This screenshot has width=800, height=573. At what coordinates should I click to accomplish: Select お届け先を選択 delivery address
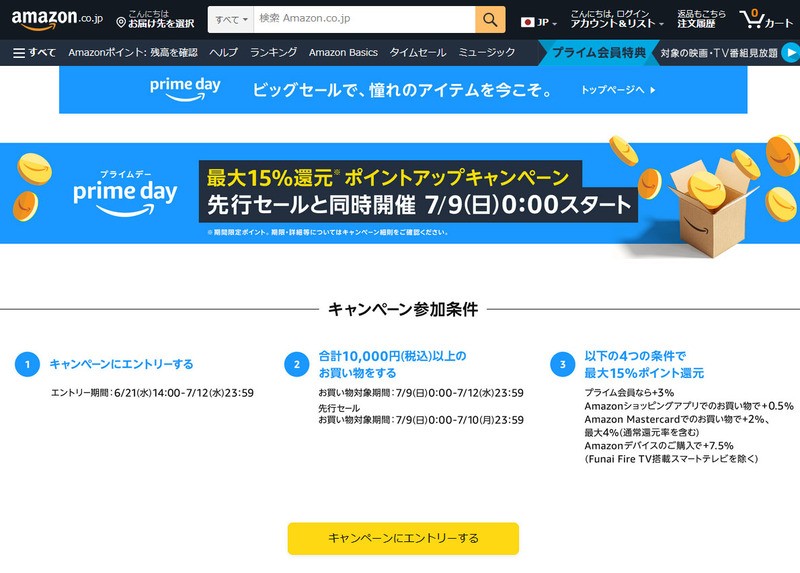tap(161, 23)
